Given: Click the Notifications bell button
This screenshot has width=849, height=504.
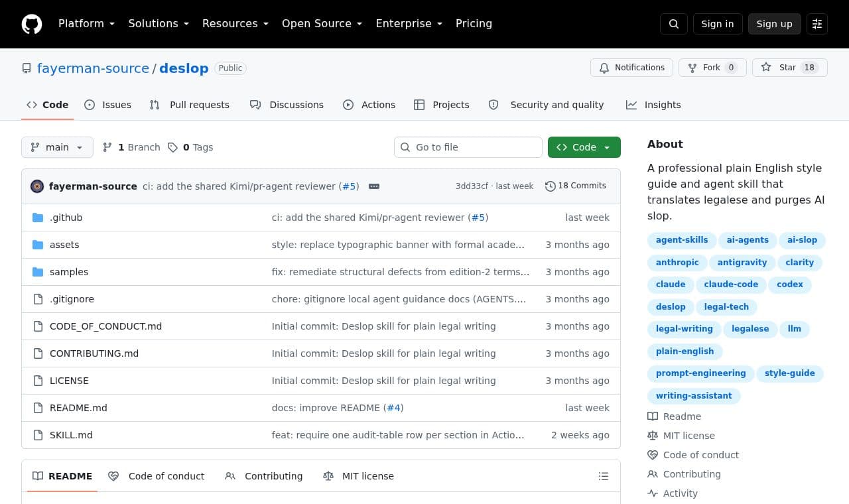Looking at the screenshot, I should click(x=631, y=68).
